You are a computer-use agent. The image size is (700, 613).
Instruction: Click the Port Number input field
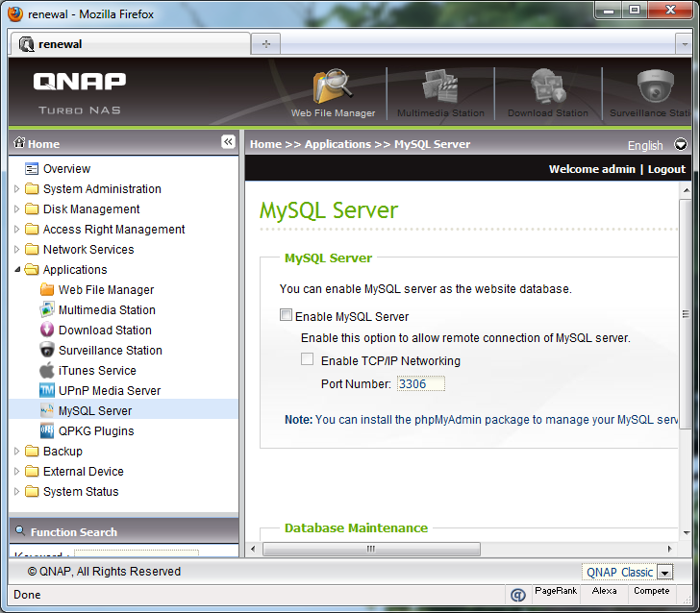point(420,384)
